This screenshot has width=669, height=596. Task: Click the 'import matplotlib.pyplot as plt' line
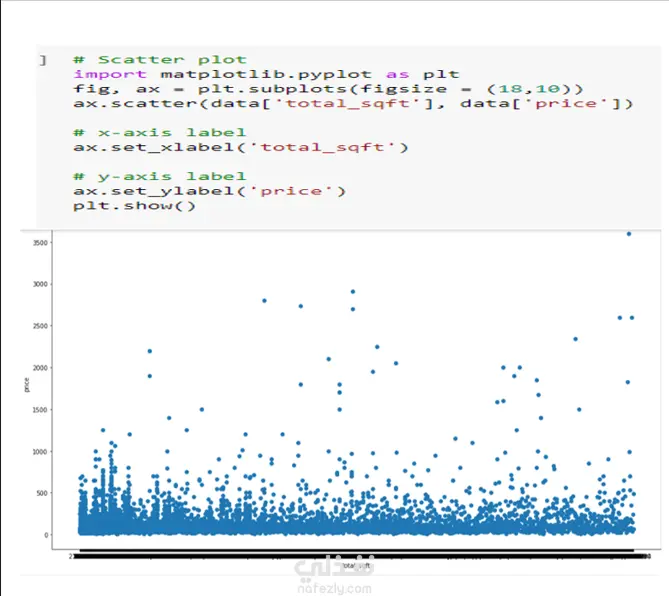(266, 74)
